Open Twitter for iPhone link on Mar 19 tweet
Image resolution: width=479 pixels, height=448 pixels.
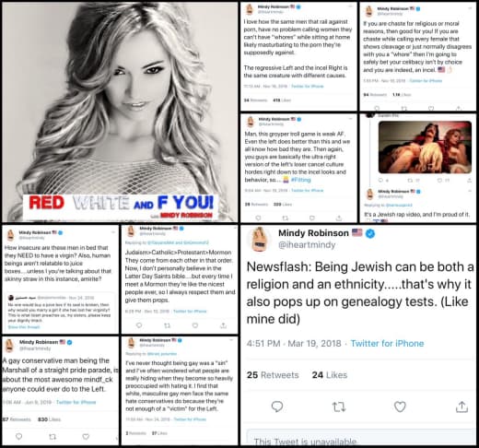[387, 343]
